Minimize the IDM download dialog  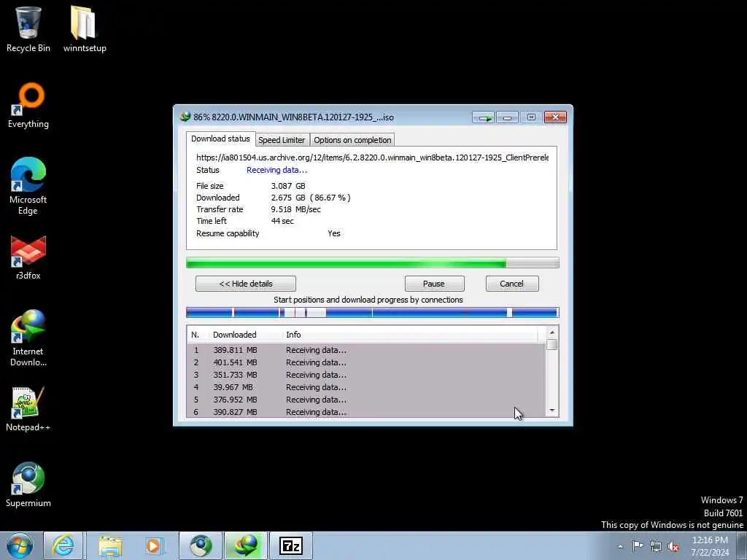tap(508, 117)
